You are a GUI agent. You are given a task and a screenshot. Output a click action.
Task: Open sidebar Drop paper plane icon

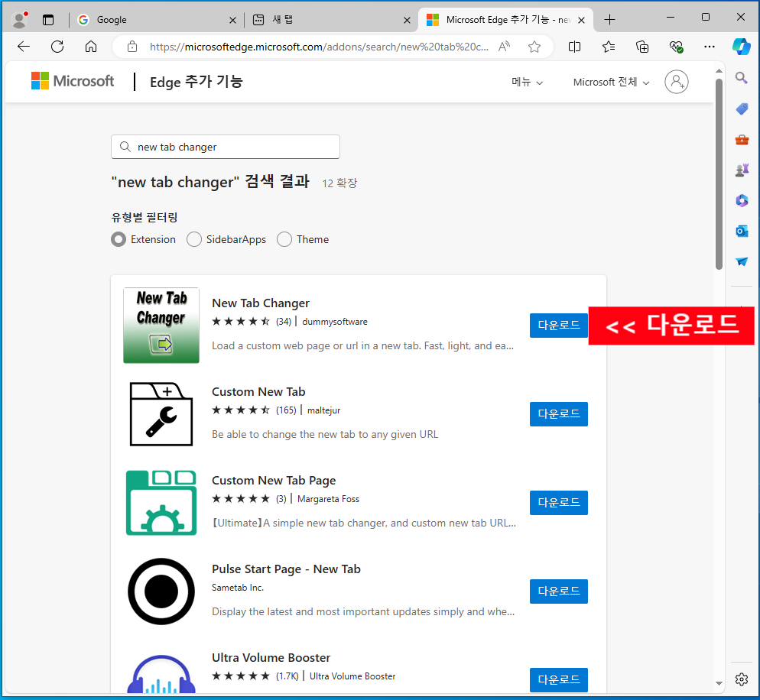pyautogui.click(x=742, y=262)
